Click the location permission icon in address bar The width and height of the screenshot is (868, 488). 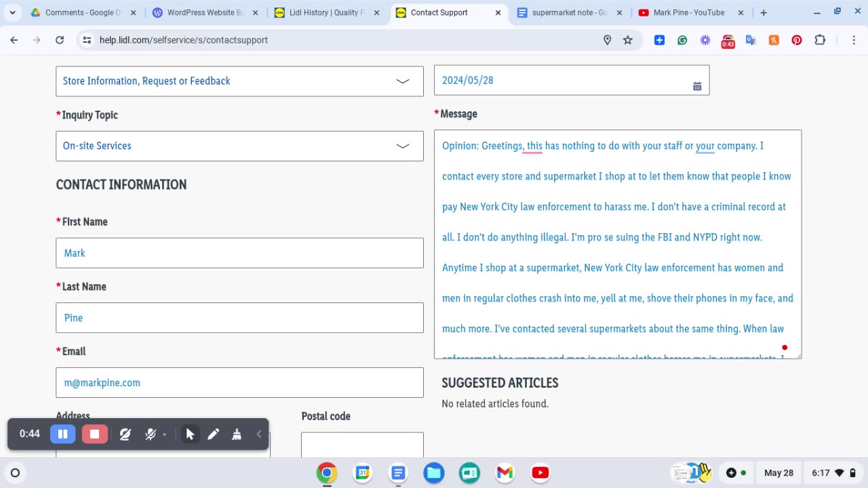(608, 40)
